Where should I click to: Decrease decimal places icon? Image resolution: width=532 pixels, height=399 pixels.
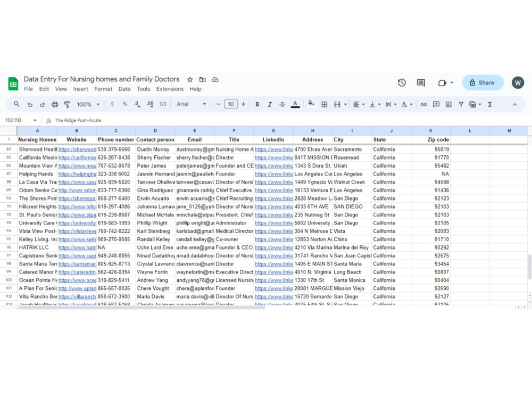tap(137, 104)
